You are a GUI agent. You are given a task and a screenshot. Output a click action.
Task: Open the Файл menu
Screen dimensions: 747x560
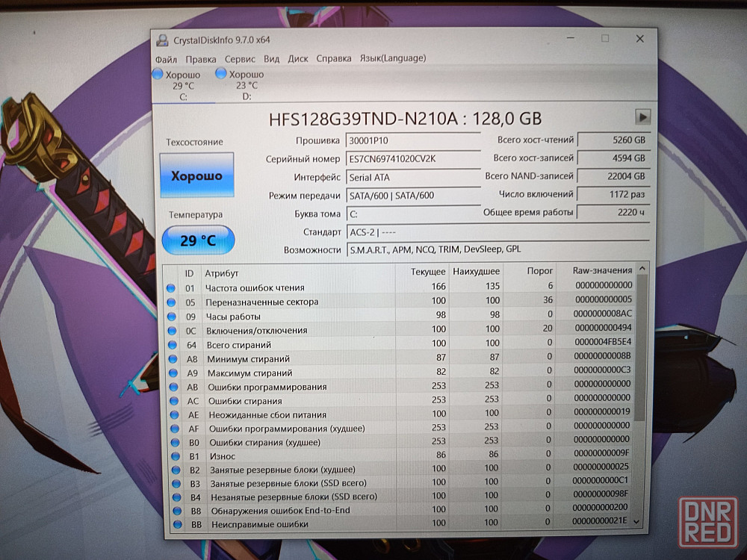pos(166,59)
